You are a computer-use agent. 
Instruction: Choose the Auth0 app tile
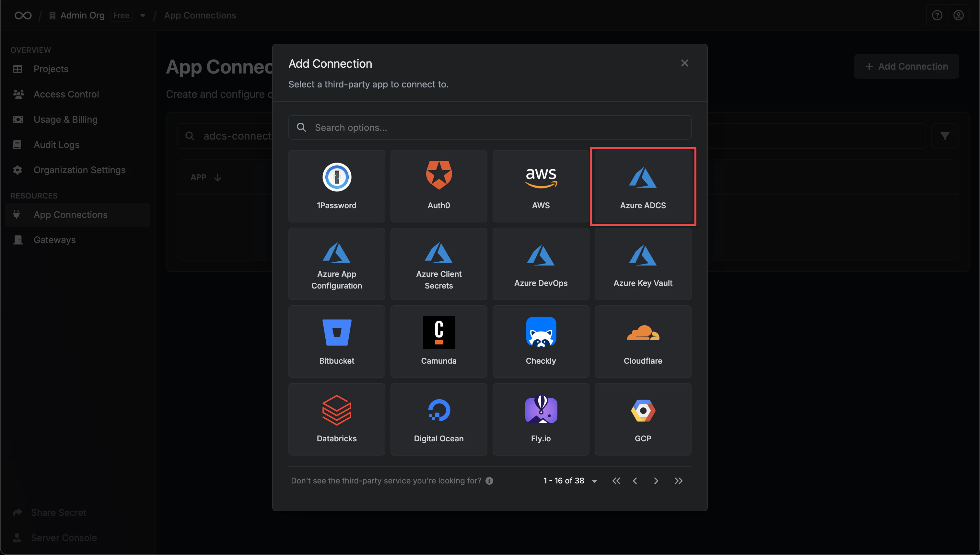coord(439,186)
